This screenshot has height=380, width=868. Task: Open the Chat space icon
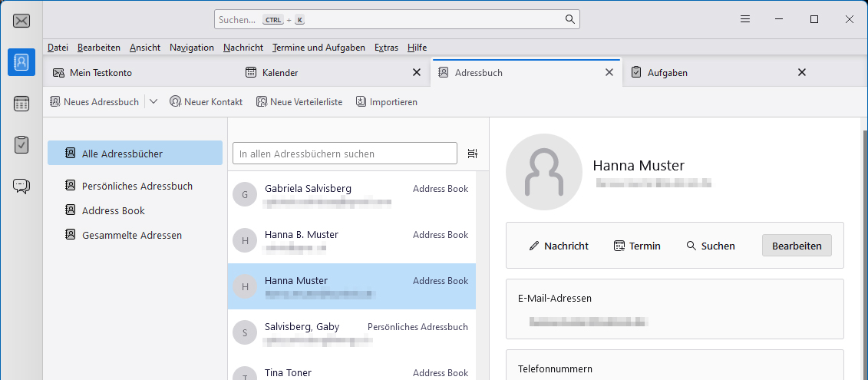(x=21, y=186)
